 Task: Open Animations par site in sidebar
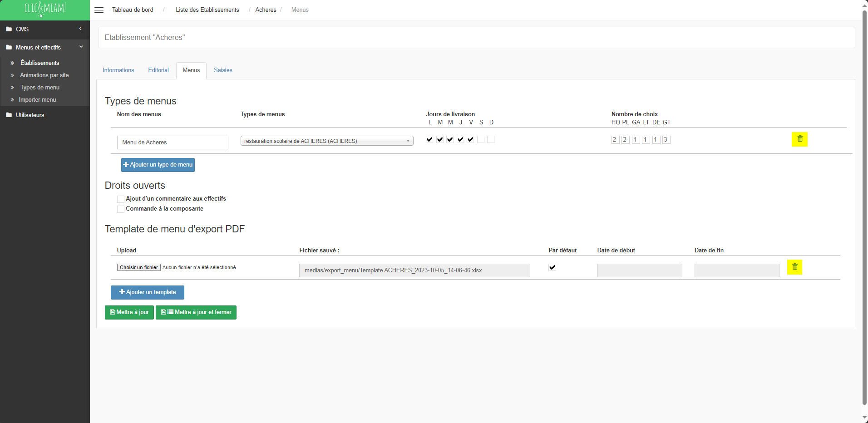[x=44, y=75]
